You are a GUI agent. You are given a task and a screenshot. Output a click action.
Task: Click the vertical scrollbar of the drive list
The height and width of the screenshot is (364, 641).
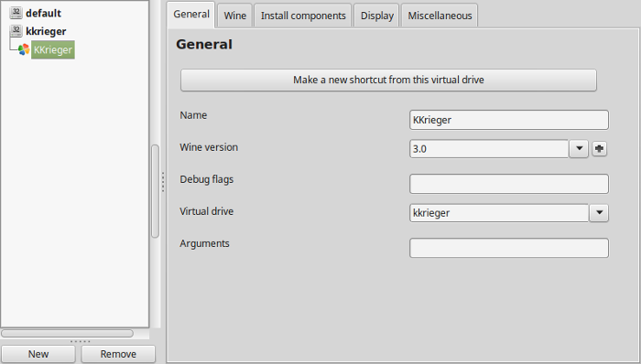tap(155, 191)
